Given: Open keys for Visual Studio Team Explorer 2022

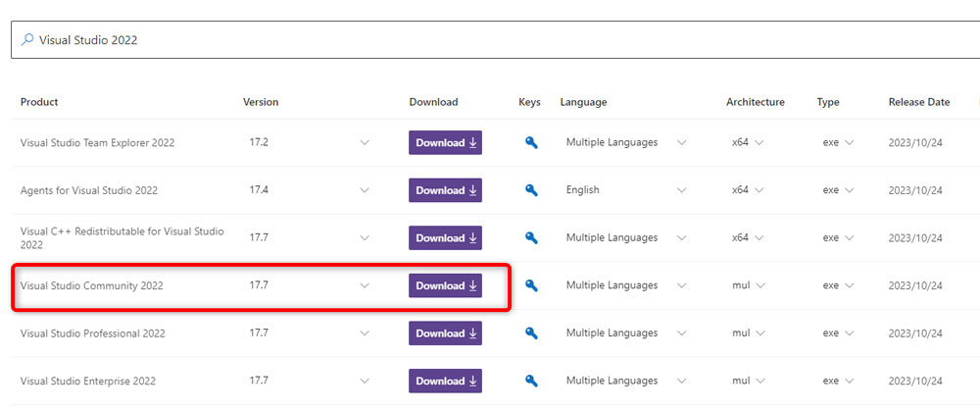Looking at the screenshot, I should coord(531,143).
